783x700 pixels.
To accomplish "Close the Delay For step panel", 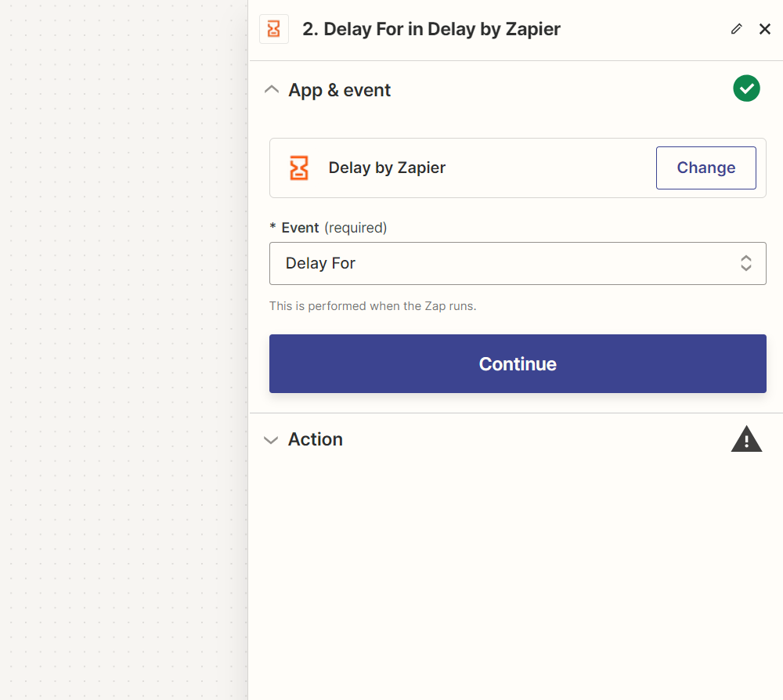I will pyautogui.click(x=765, y=29).
